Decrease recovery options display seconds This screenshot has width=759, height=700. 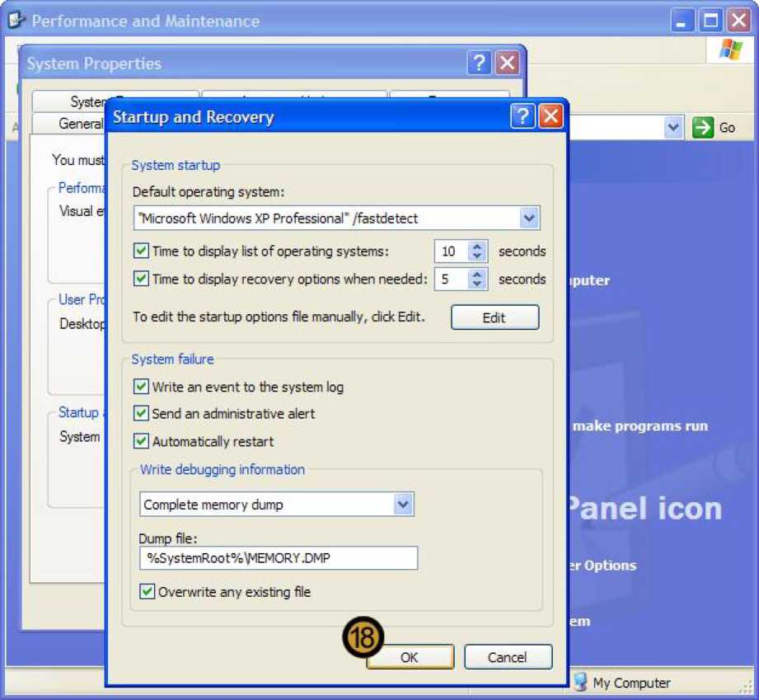(477, 284)
